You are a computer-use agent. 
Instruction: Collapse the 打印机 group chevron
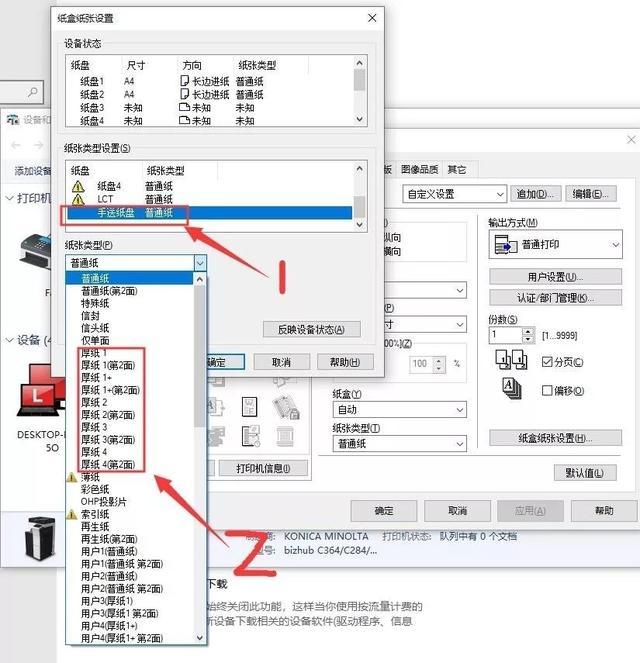click(9, 198)
